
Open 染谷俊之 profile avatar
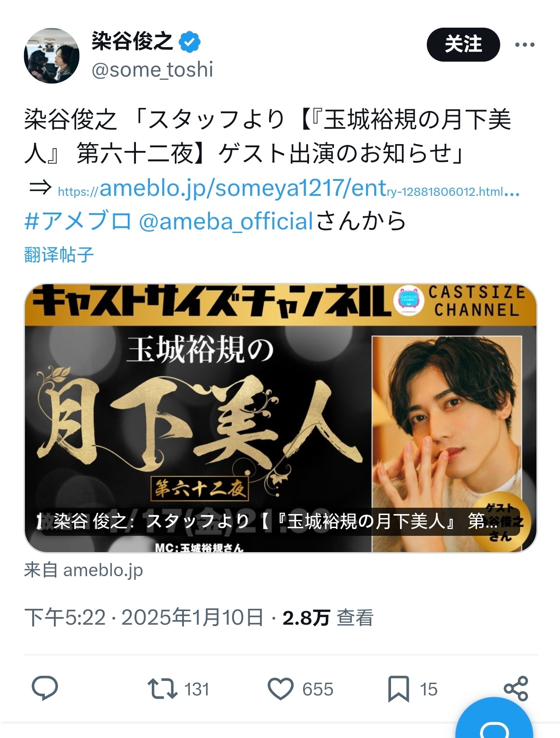(x=52, y=56)
